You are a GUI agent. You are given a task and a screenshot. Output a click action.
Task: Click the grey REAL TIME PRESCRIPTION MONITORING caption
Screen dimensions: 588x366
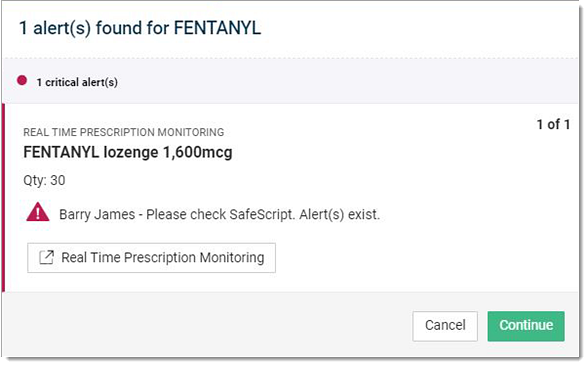click(x=123, y=132)
